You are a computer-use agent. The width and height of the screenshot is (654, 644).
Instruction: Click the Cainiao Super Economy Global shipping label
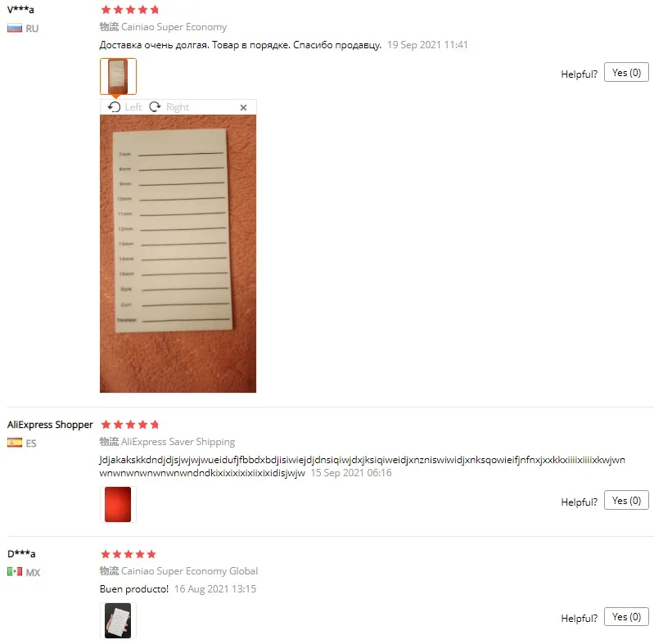[189, 571]
